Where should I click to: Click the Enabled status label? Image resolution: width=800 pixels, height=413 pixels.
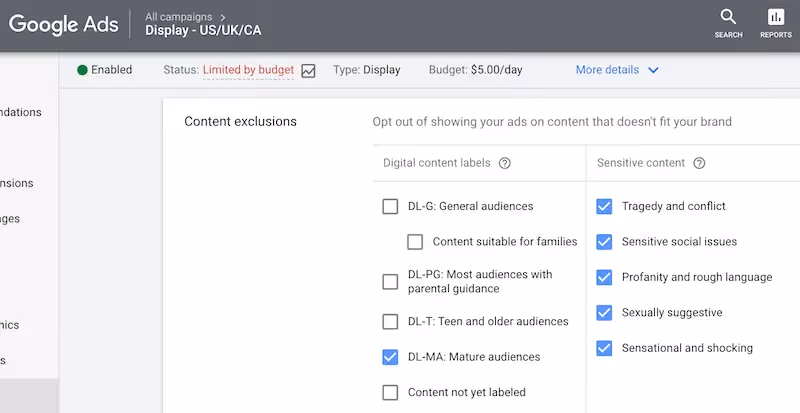point(112,70)
